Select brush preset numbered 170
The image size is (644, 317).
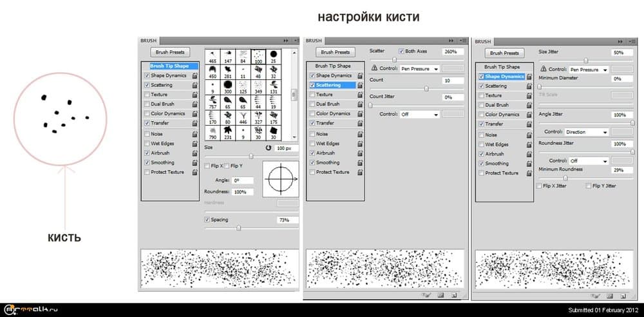(213, 117)
